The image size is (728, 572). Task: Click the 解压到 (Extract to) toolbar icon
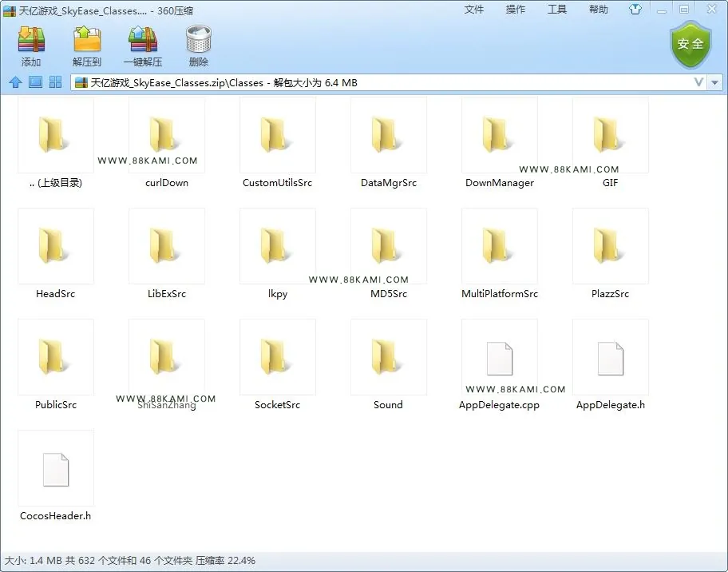(x=87, y=46)
